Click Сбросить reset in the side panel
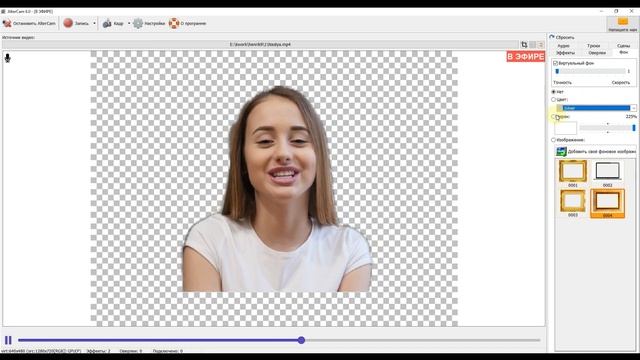The height and width of the screenshot is (360, 640). point(562,37)
